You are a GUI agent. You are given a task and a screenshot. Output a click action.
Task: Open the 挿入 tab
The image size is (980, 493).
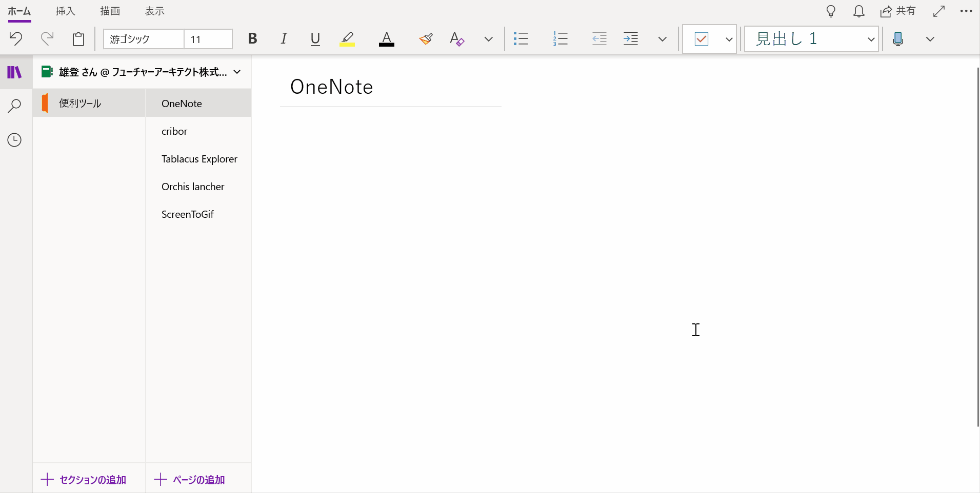(x=65, y=11)
